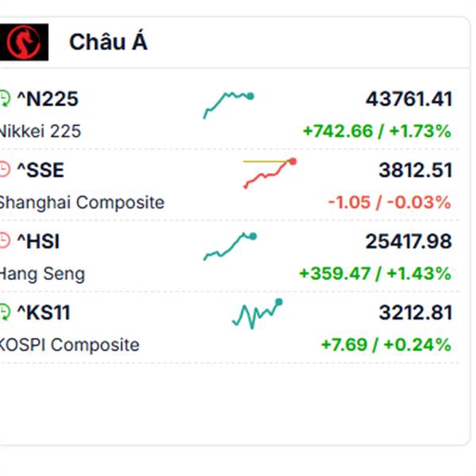Open the Shanghai Composite sparkline chart

(270, 173)
